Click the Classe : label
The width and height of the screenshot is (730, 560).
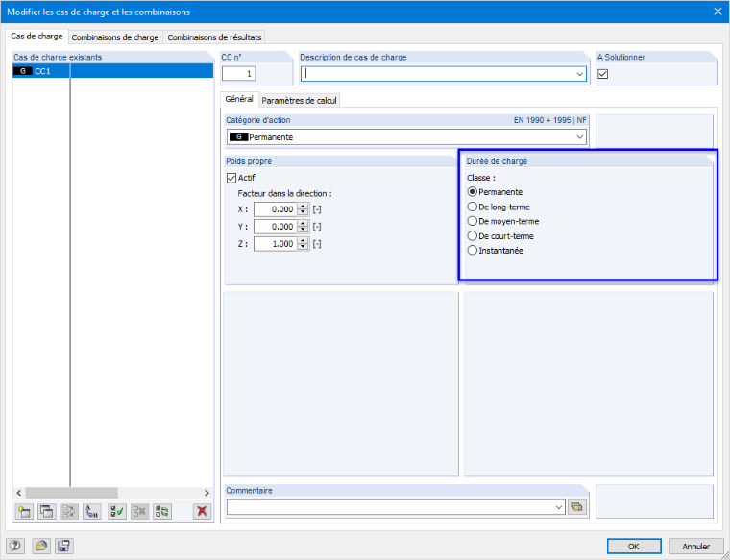pyautogui.click(x=481, y=178)
